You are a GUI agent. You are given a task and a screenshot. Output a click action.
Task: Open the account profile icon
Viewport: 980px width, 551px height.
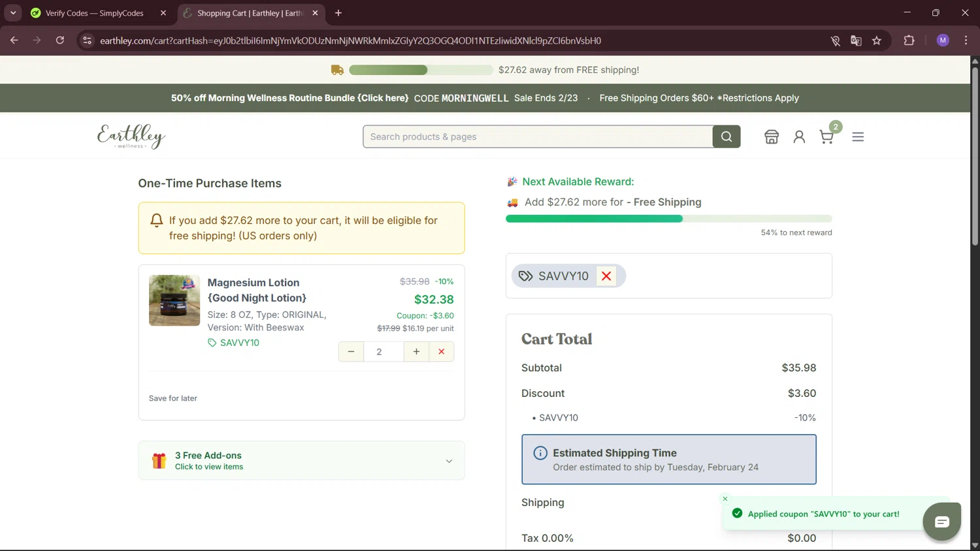pos(799,136)
